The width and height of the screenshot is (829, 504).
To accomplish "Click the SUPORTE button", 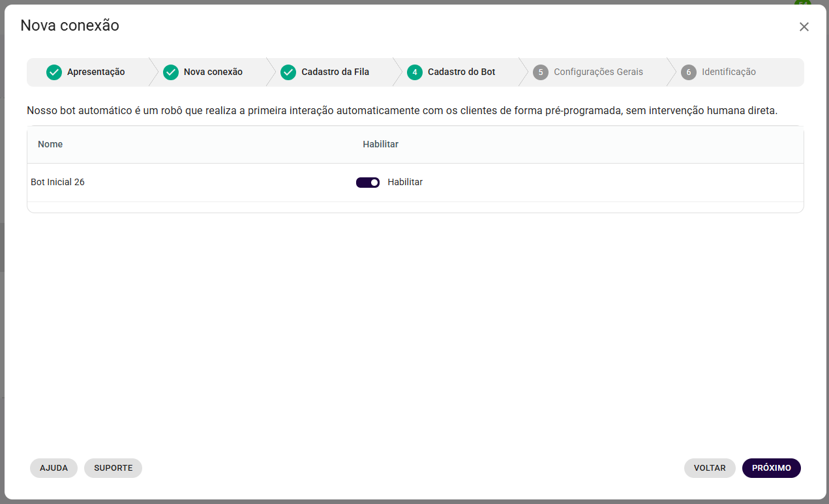I will tap(113, 468).
